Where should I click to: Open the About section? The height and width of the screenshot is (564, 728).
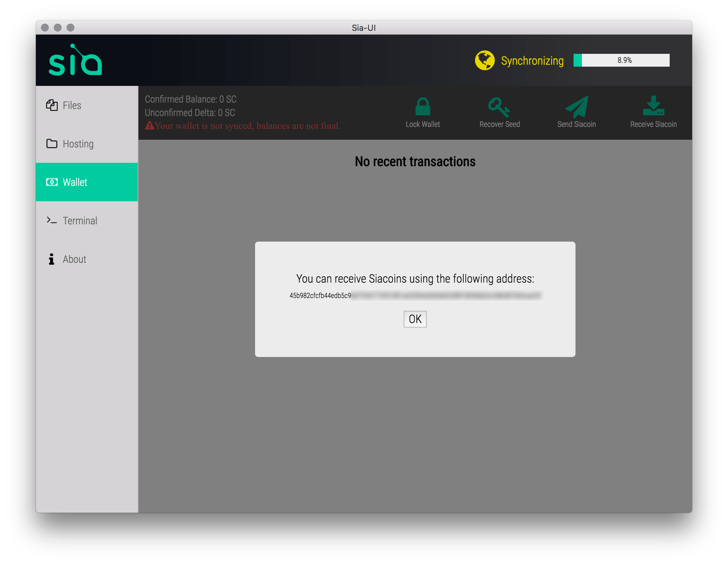pos(87,259)
